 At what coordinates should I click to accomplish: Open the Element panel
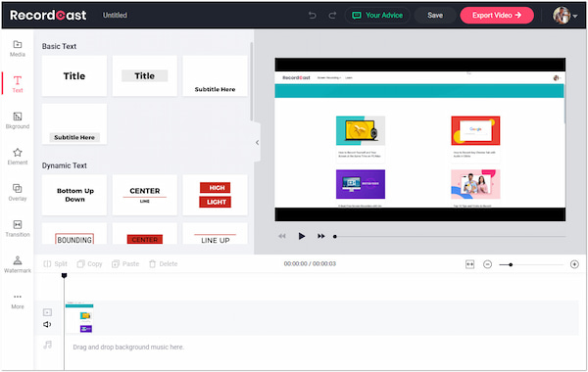(x=18, y=157)
